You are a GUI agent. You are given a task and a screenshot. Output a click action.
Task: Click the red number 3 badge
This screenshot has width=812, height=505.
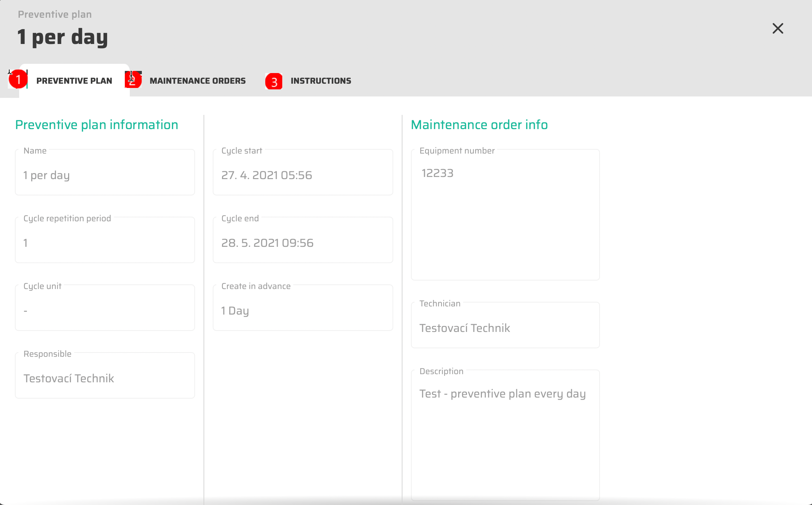tap(274, 81)
